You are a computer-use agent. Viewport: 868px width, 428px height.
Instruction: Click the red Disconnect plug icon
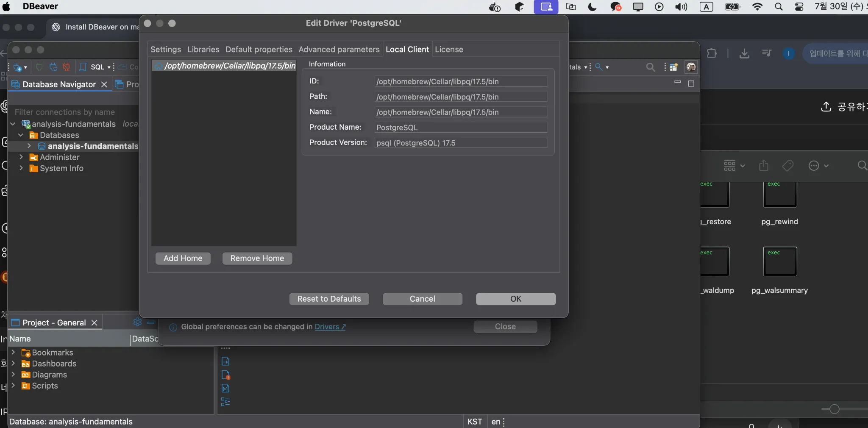[66, 67]
